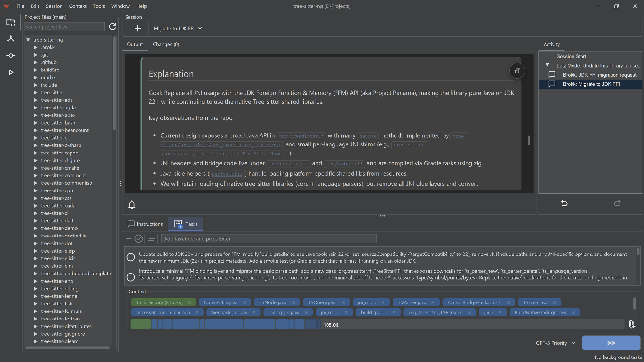Click the attach context paperclip icon
Viewport: 644px width, 362px height.
click(632, 324)
